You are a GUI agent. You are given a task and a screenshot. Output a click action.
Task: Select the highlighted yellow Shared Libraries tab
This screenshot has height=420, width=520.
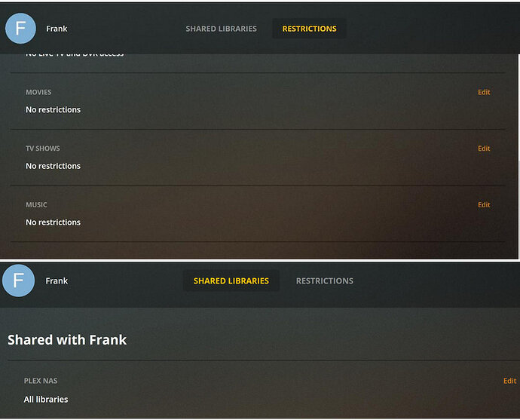(x=231, y=281)
